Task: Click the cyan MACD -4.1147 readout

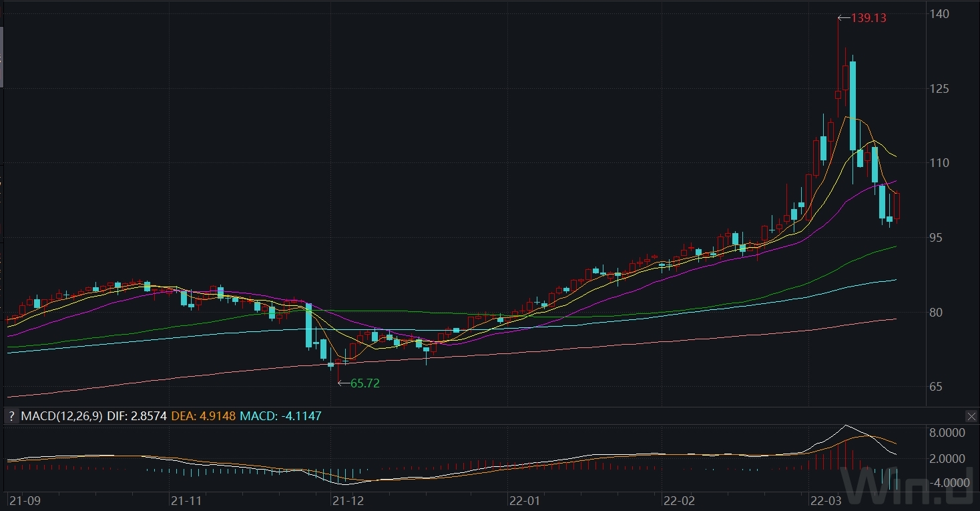Action: click(x=281, y=416)
